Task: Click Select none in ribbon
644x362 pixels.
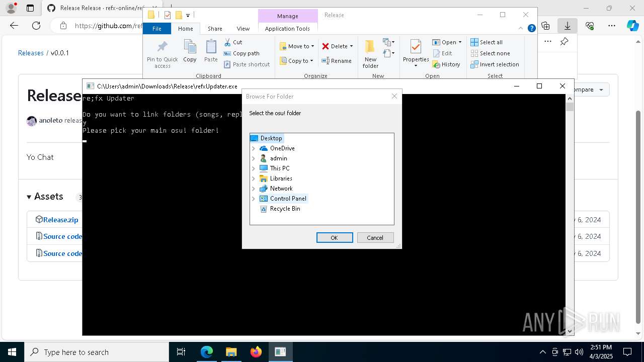Action: coord(490,53)
